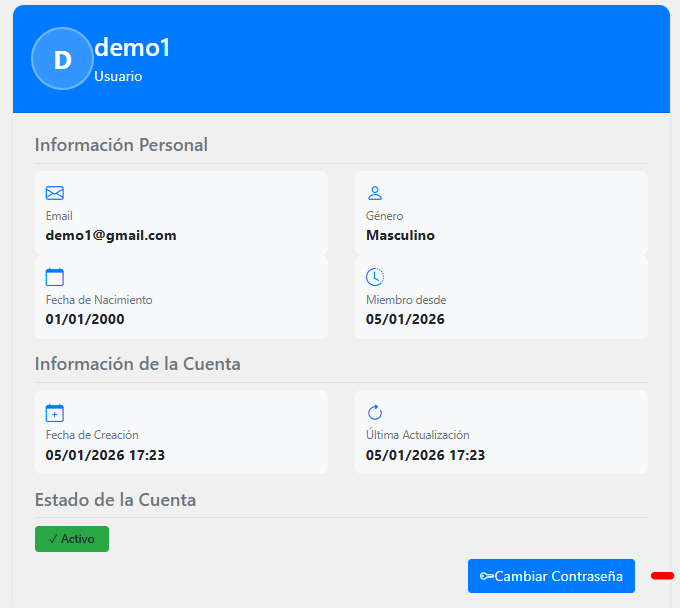This screenshot has width=680, height=608.
Task: Click the circular D avatar
Action: tap(62, 59)
